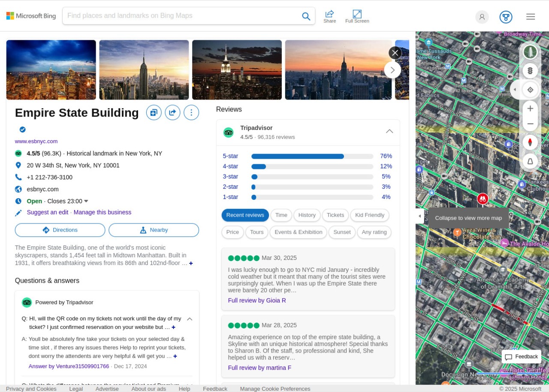Open the traffic layer on the map
Viewport: 549px width, 392px height.
pyautogui.click(x=530, y=71)
